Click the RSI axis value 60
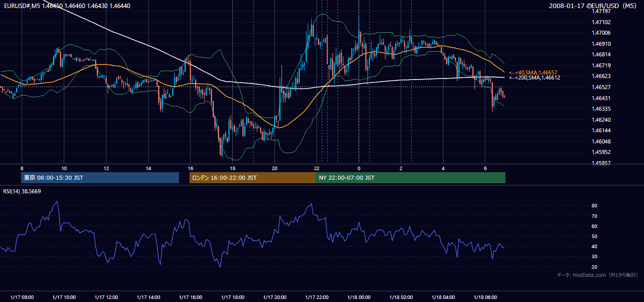644x302 pixels. click(x=595, y=226)
